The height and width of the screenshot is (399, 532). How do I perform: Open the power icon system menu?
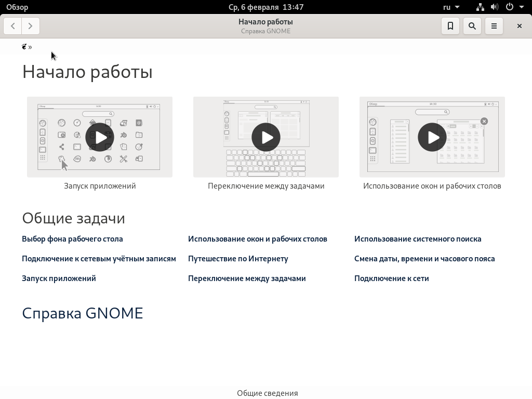click(510, 7)
